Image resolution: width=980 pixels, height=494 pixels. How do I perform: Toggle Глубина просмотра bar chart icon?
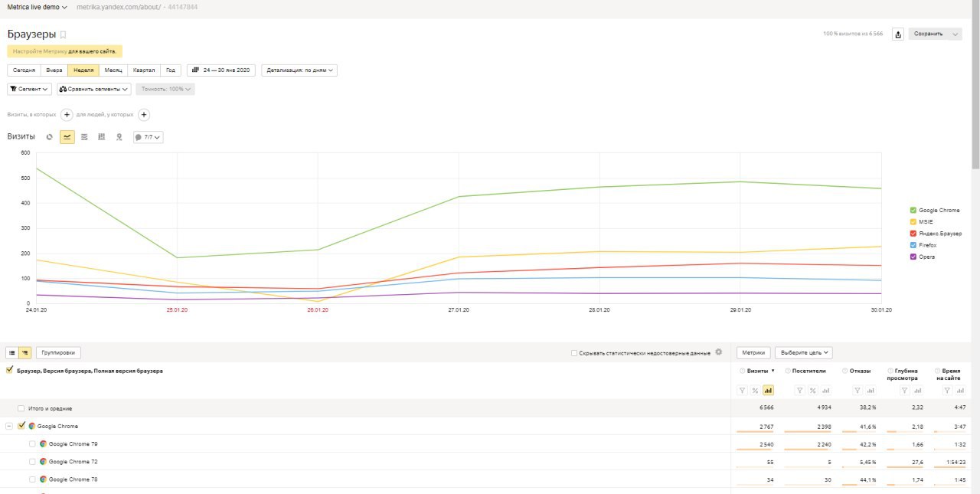pos(917,391)
